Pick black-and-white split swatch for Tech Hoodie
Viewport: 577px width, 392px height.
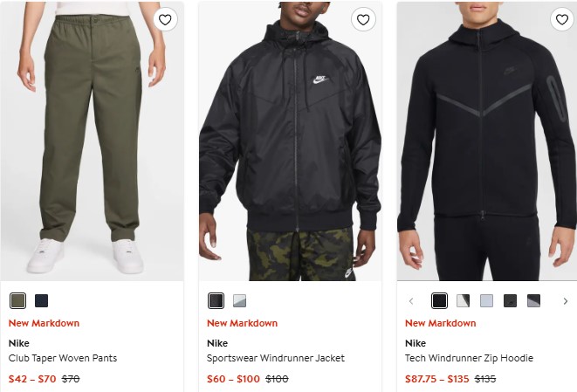point(464,301)
